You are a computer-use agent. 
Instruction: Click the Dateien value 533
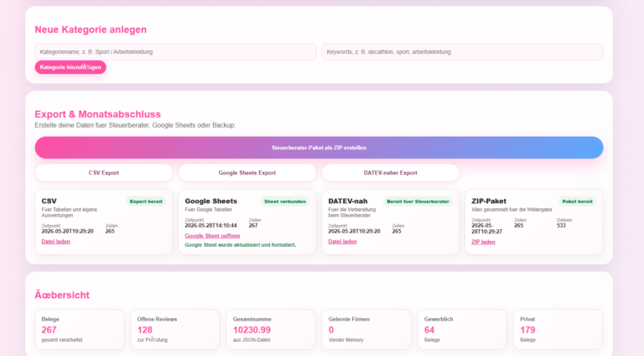561,226
